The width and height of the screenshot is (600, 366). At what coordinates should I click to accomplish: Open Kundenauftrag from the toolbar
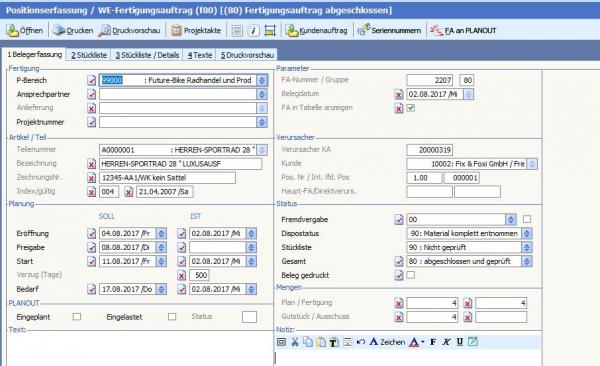(x=316, y=30)
